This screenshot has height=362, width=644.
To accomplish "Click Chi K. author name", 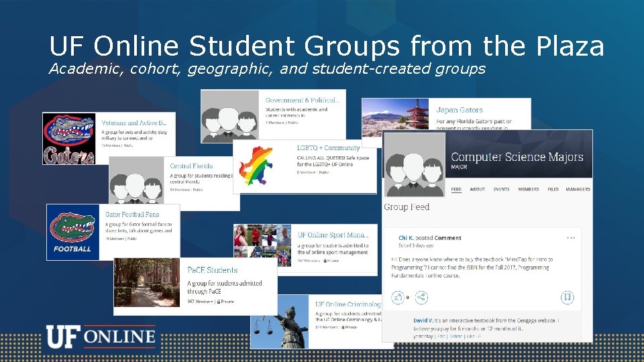I will [406, 237].
